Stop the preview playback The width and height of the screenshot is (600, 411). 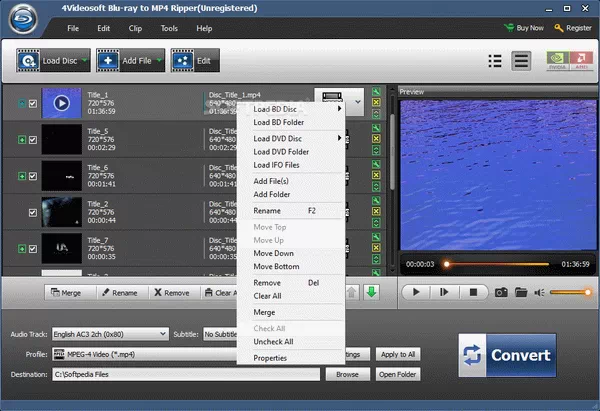(x=473, y=292)
